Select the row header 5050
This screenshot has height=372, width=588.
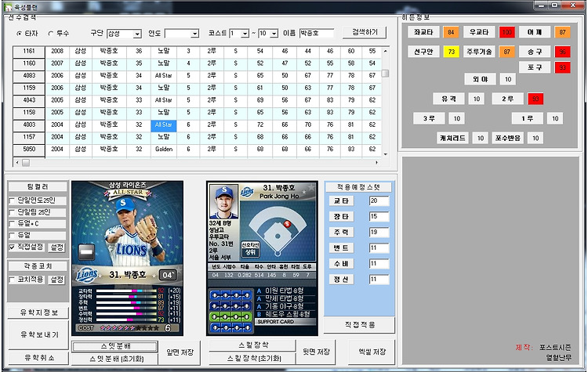tap(29, 149)
